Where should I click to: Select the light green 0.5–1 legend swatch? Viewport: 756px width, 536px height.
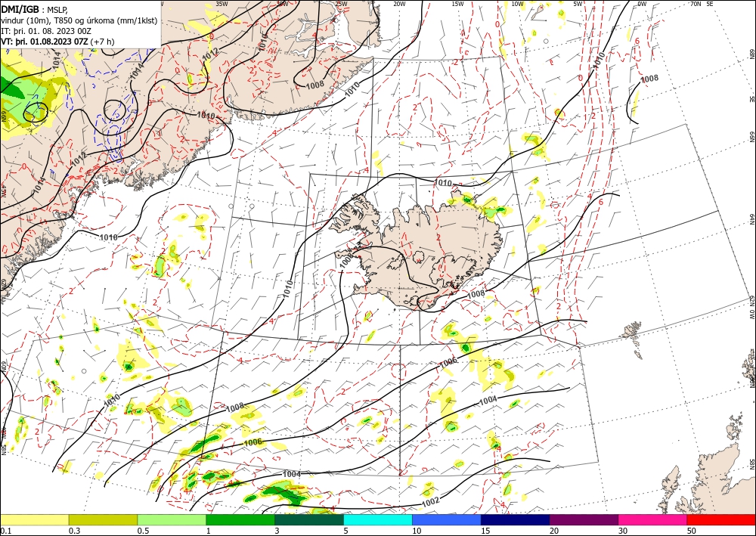point(172,519)
